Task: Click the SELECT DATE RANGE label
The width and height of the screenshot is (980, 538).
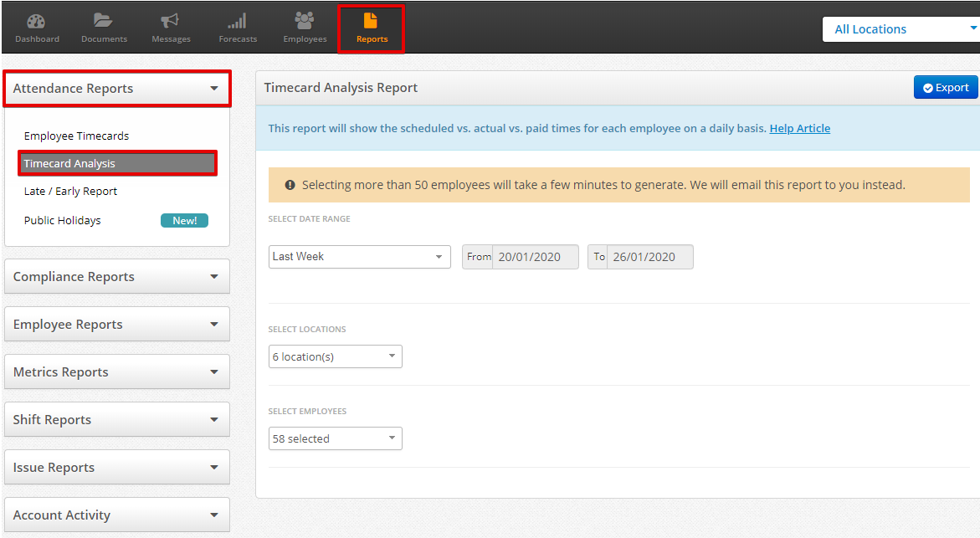Action: [x=309, y=218]
